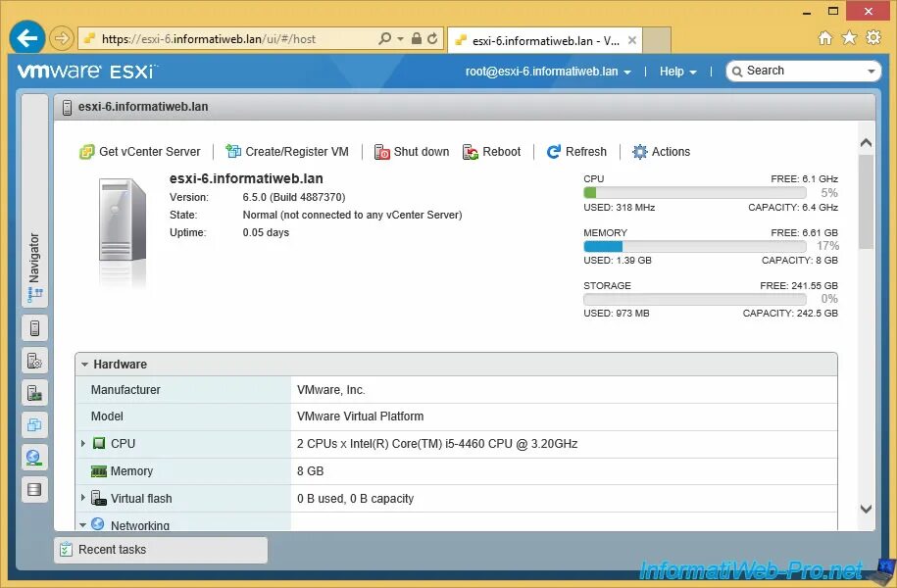Click the padlock security icon in address bar
897x588 pixels.
pyautogui.click(x=417, y=38)
